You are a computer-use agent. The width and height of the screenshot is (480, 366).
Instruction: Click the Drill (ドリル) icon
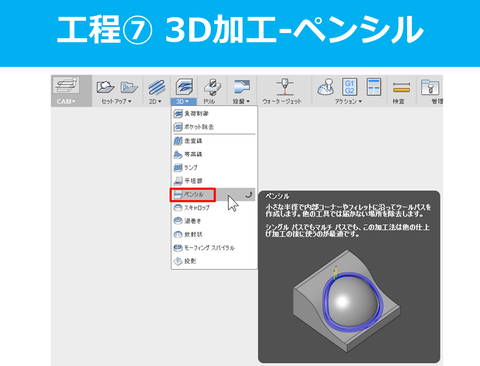(213, 87)
